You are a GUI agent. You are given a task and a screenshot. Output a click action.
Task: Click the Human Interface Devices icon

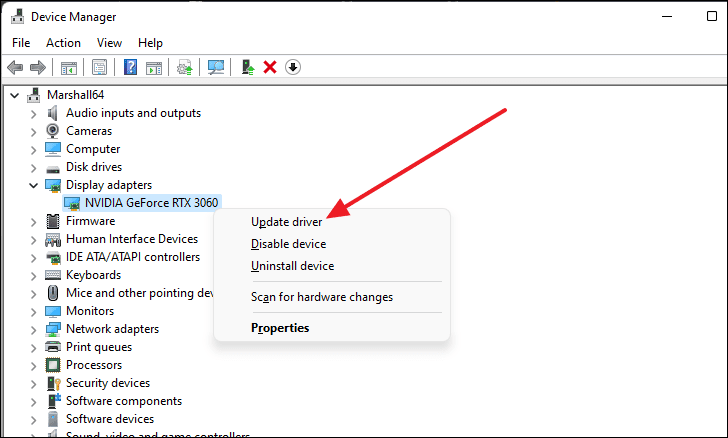[53, 240]
